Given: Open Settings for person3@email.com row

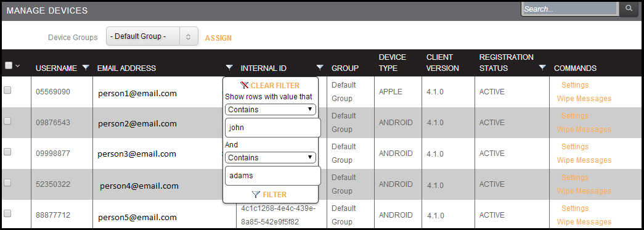Looking at the screenshot, I should (574, 147).
